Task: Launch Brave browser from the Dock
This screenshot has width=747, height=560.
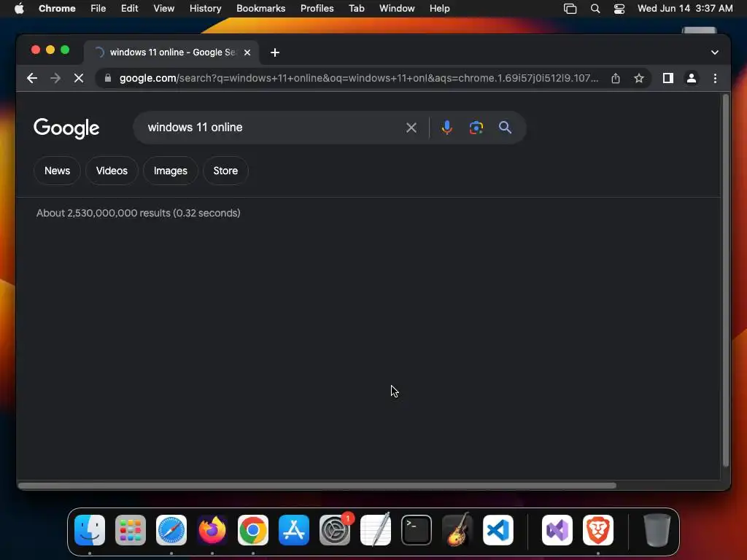Action: 598,530
